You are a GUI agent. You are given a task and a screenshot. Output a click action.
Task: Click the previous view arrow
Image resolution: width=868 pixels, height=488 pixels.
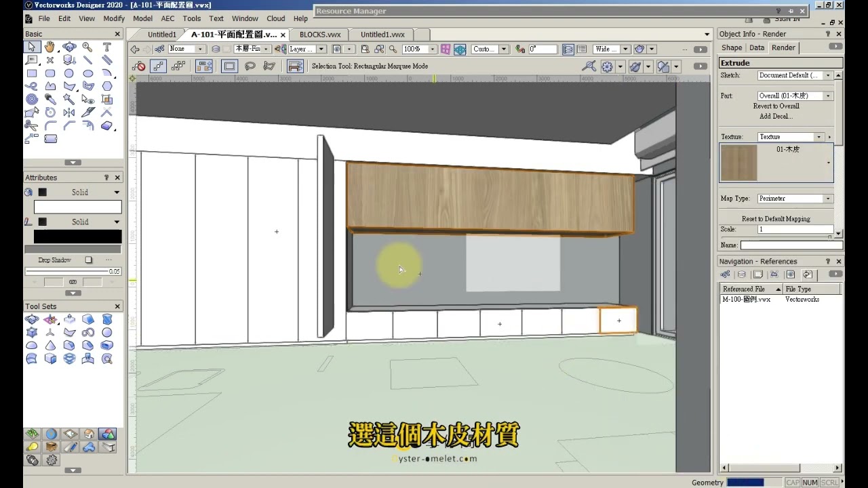(x=135, y=49)
